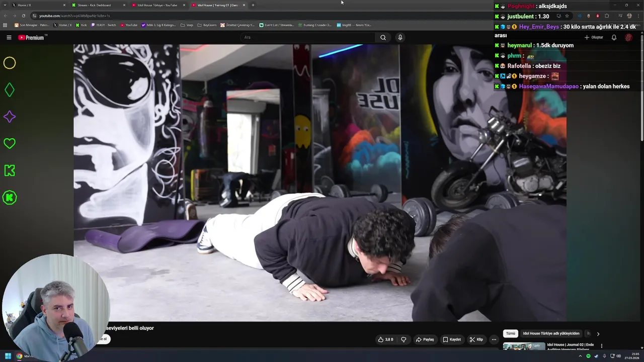The width and height of the screenshot is (644, 362).
Task: Switch to Idol House Türkiye - YouTube tab
Action: point(157,5)
